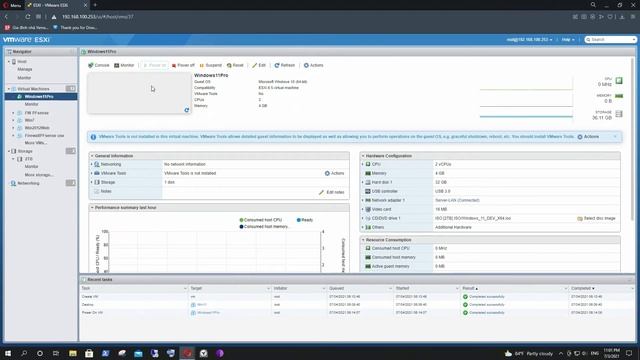The image size is (640, 360).
Task: Open Monitor under Windows11Pro
Action: coord(31,104)
